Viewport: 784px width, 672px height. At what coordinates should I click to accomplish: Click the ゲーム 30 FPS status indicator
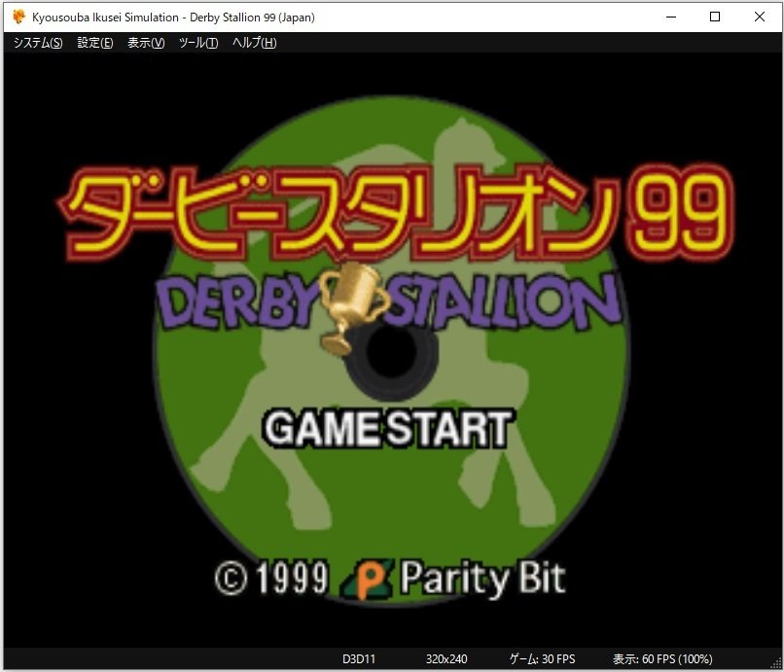[543, 658]
